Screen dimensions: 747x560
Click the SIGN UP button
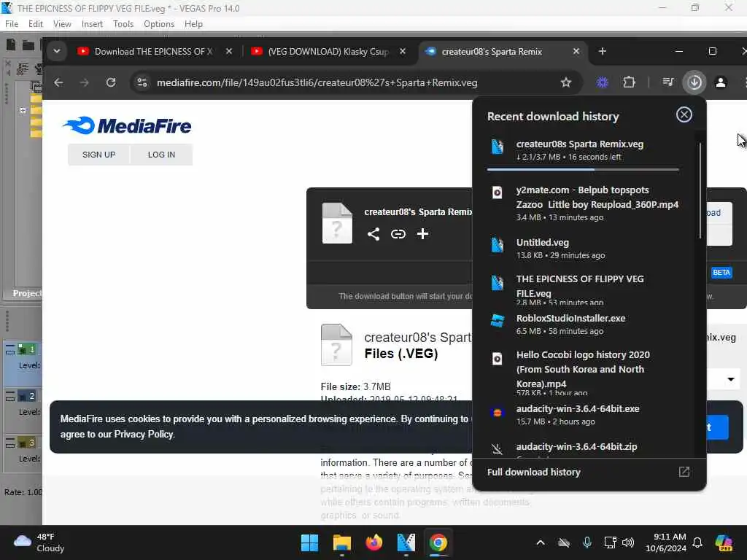(98, 155)
